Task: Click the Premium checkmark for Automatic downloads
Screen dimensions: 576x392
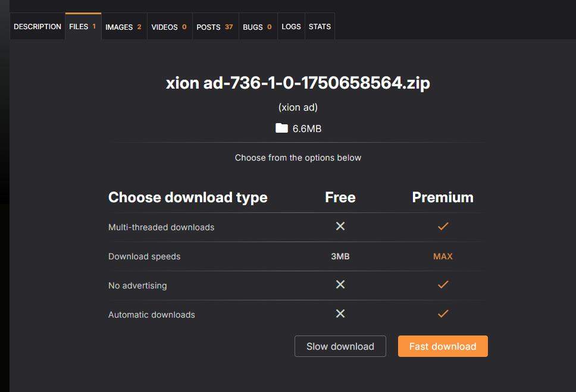Action: [443, 313]
